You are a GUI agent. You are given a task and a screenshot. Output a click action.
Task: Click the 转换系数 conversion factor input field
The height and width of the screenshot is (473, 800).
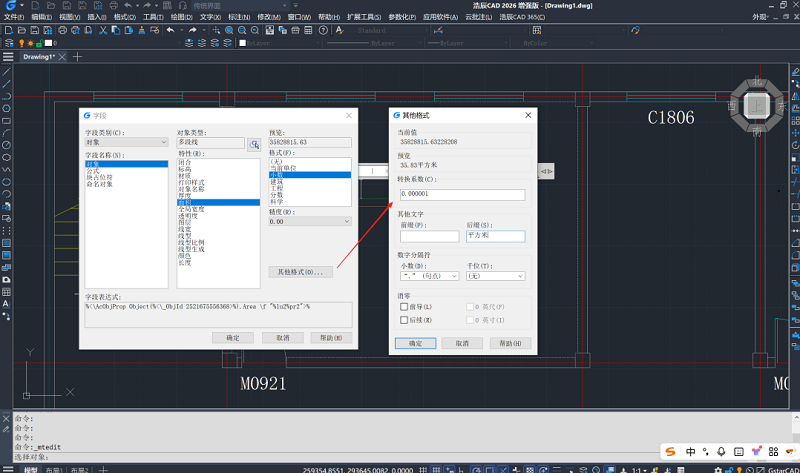[x=461, y=194]
